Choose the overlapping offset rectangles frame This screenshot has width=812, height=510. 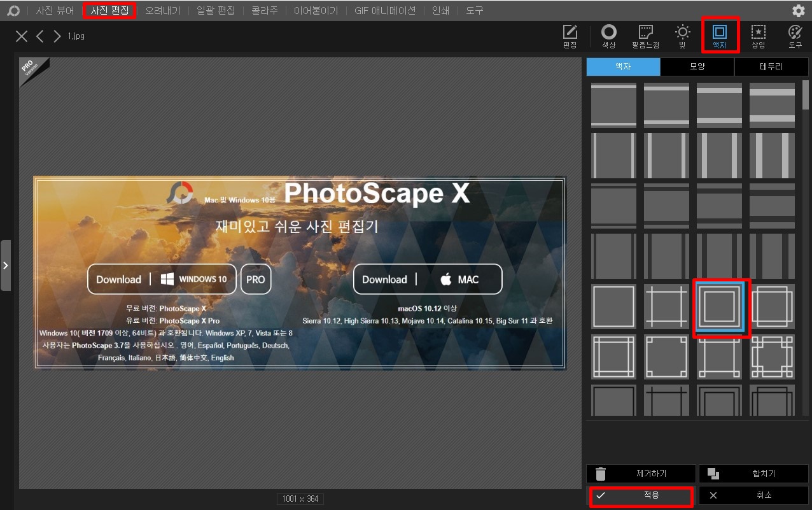coord(772,306)
